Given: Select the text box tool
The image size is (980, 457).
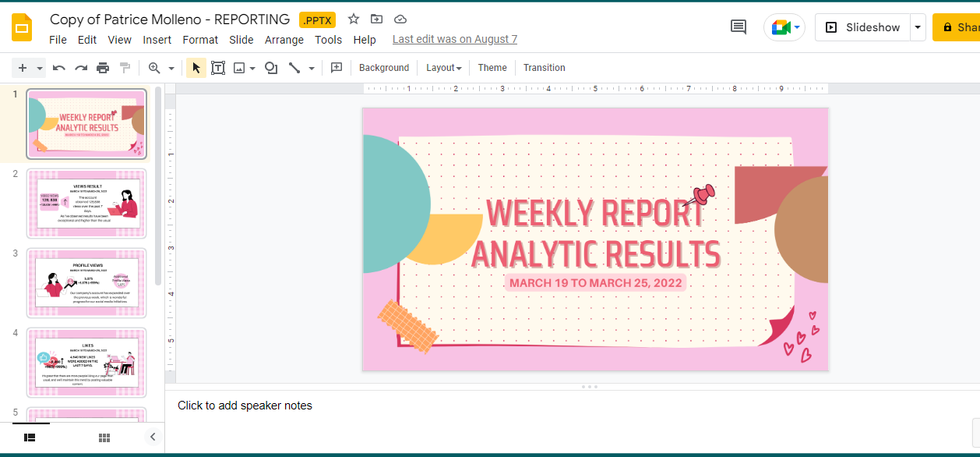Looking at the screenshot, I should [218, 68].
